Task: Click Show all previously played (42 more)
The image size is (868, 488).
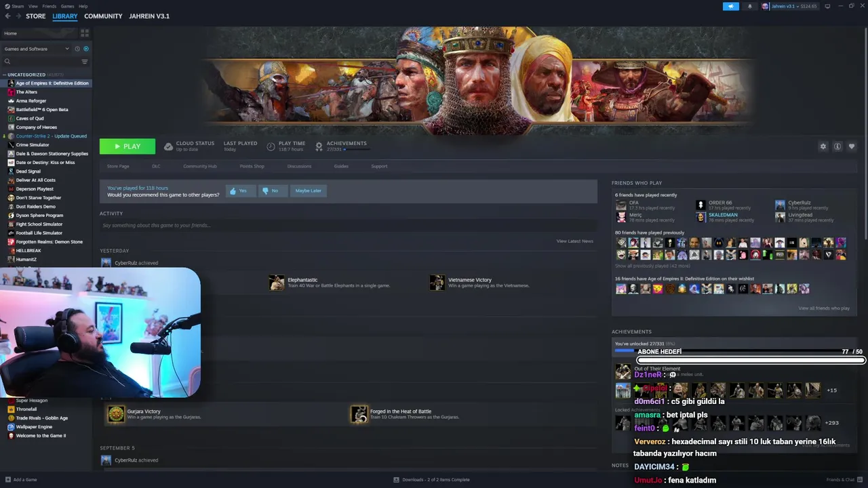Action: click(x=652, y=266)
